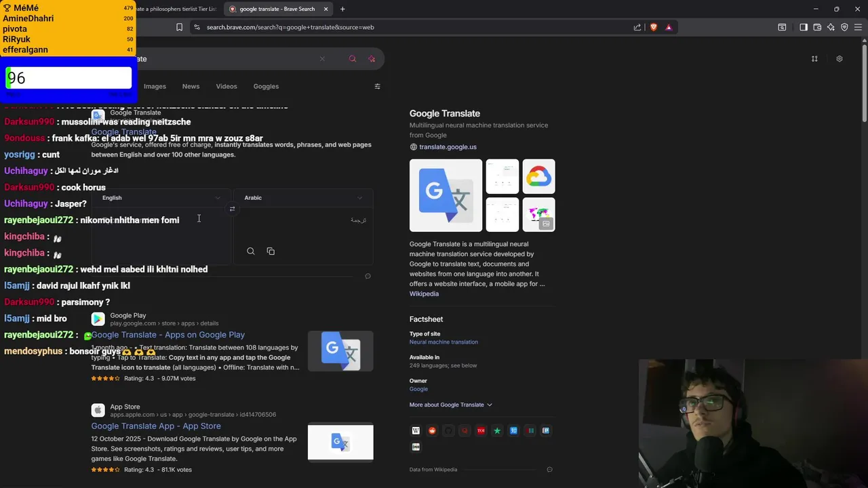Open the search filters slider icon

coord(377,86)
